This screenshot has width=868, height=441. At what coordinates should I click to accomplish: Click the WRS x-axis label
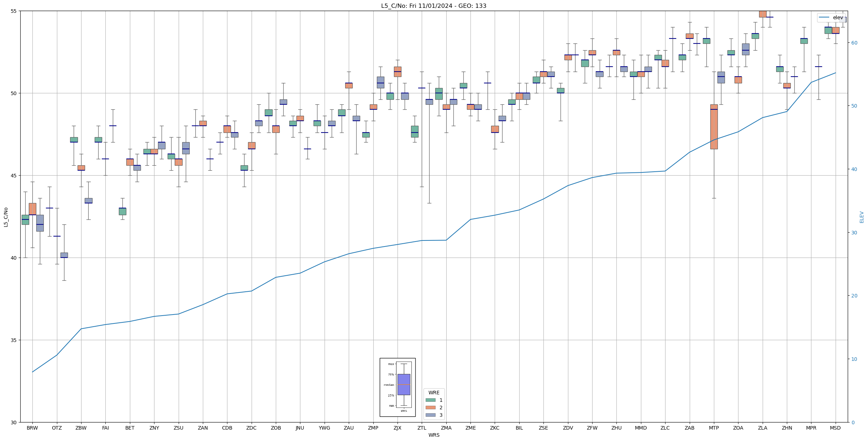click(433, 435)
